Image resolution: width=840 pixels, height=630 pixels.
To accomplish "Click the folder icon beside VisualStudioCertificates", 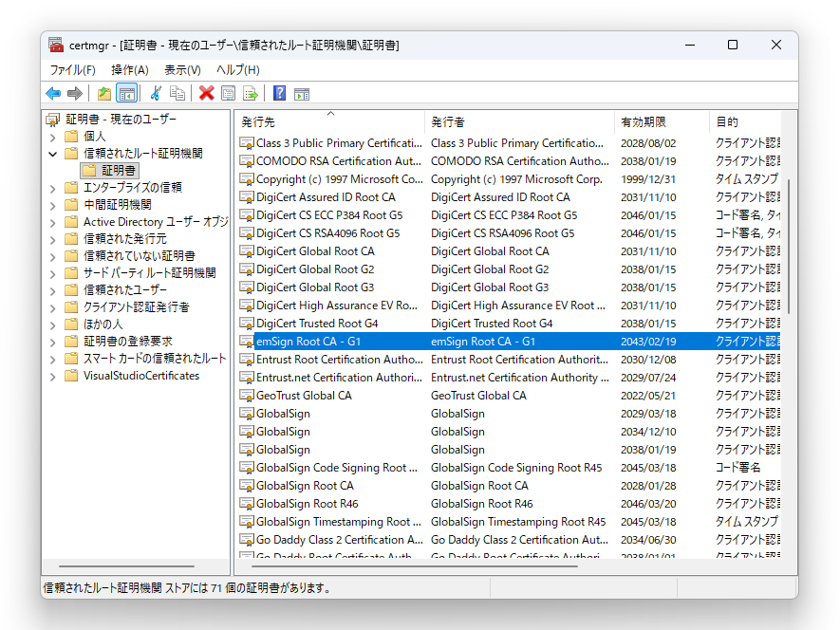I will tap(71, 376).
